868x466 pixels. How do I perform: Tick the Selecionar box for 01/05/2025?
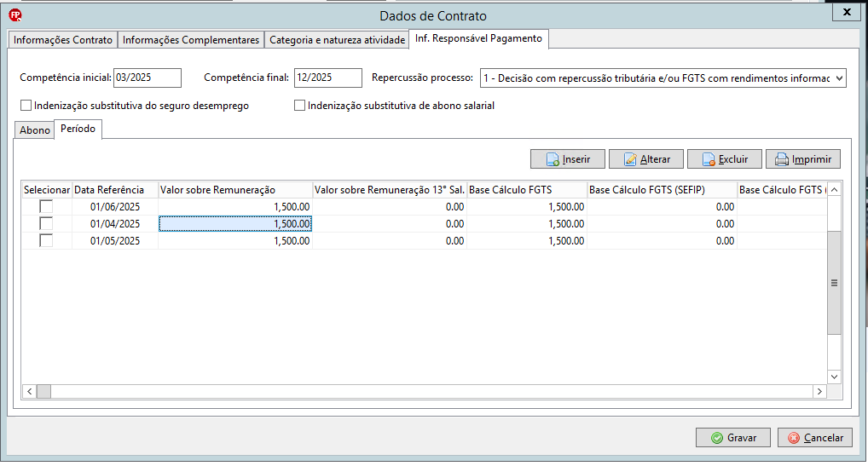tap(46, 241)
